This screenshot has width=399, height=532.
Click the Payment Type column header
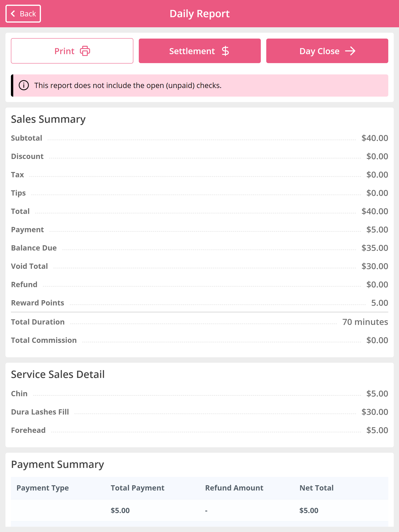(43, 488)
